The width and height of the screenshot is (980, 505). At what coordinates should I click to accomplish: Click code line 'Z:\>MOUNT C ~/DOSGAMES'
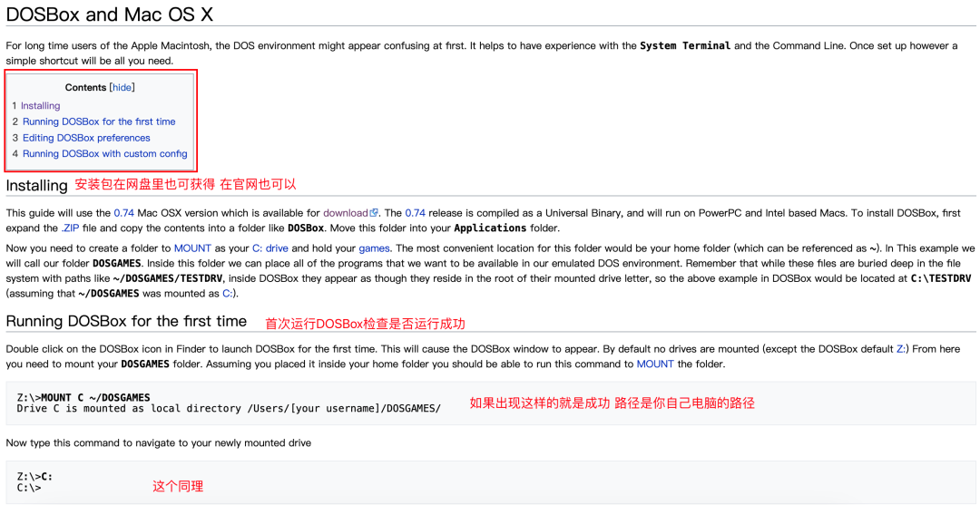tap(83, 398)
